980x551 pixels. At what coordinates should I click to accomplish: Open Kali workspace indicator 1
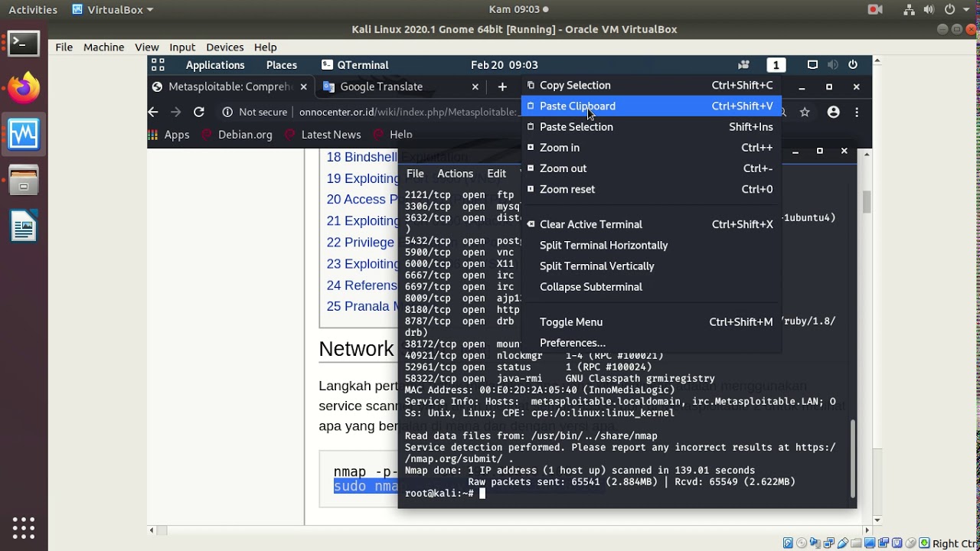pos(776,65)
